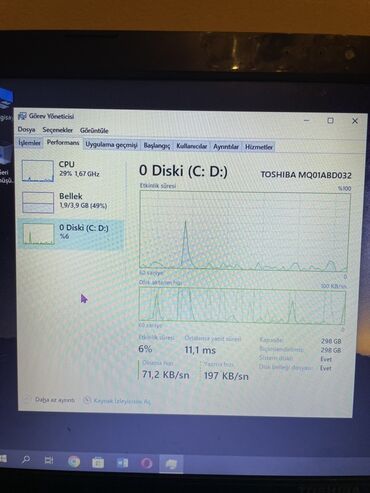The height and width of the screenshot is (493, 370).
Task: Click the Etkinlik süresi disk activity graph
Action: (x=244, y=230)
